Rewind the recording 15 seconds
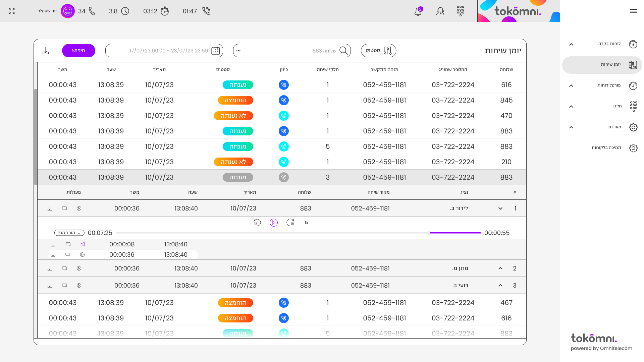 tap(257, 223)
